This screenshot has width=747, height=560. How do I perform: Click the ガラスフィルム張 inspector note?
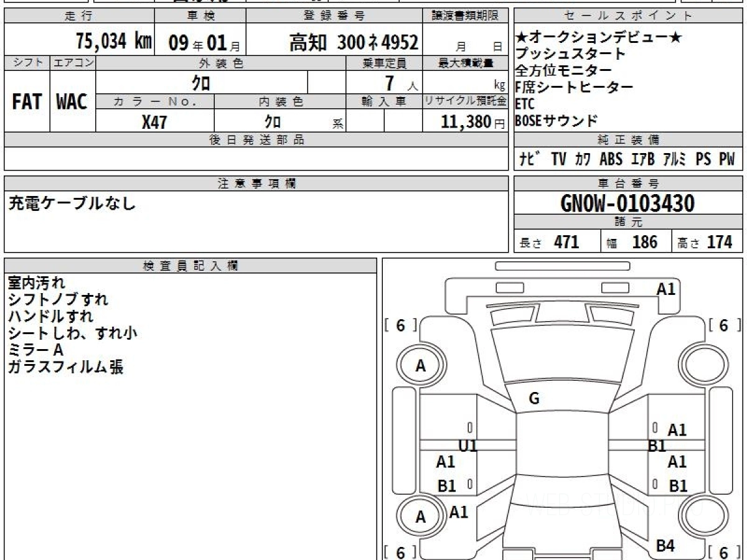pyautogui.click(x=65, y=367)
